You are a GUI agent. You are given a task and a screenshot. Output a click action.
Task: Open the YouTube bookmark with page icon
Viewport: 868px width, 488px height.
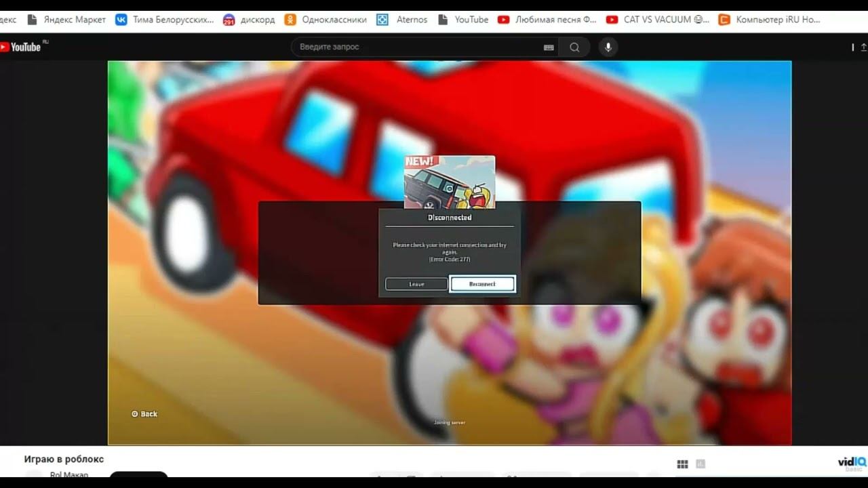(463, 20)
